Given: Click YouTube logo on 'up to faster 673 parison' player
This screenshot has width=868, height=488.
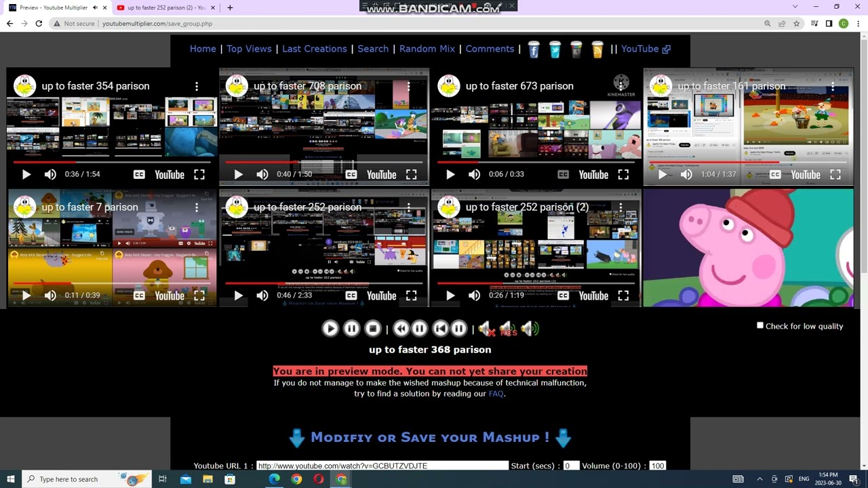Looking at the screenshot, I should 593,175.
